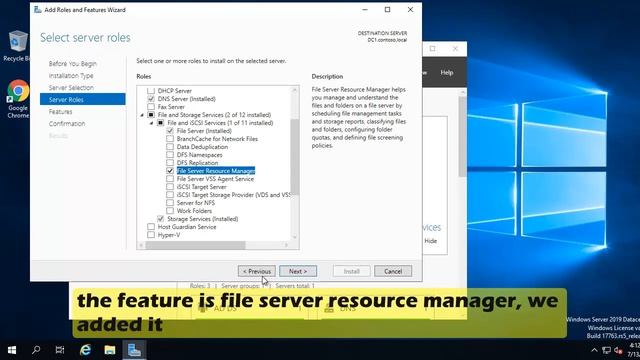Select DNS Server (Installed) row
The image size is (640, 360).
point(187,99)
